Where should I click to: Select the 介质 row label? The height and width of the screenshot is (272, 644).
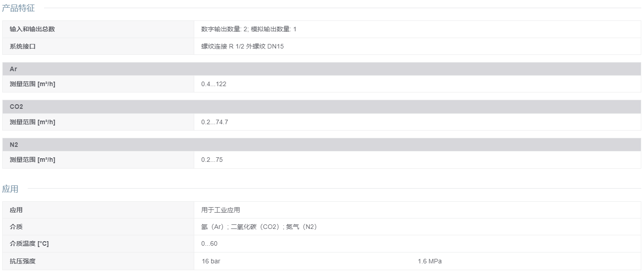16,227
